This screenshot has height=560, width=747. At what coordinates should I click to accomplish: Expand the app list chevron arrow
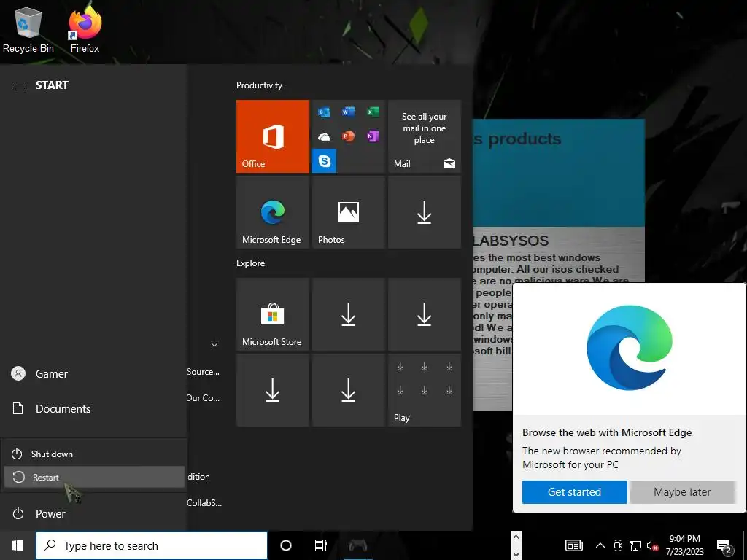[214, 344]
